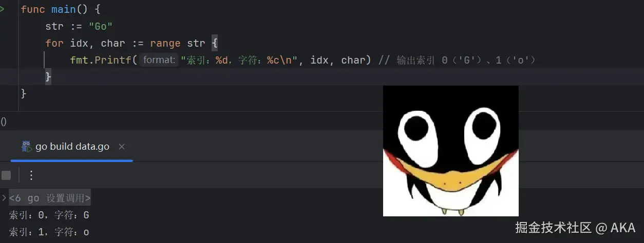Open the vertical three-dots more options menu
644x243 pixels.
tap(31, 176)
